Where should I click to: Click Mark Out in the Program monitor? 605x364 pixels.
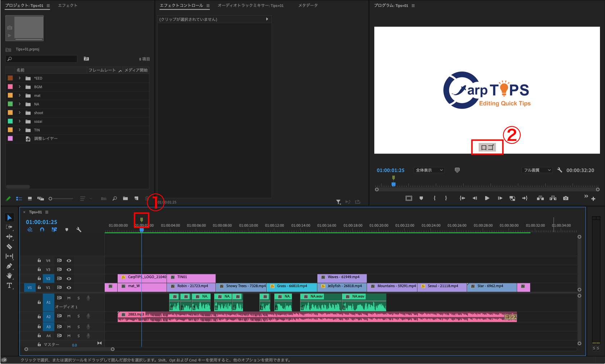coord(446,198)
